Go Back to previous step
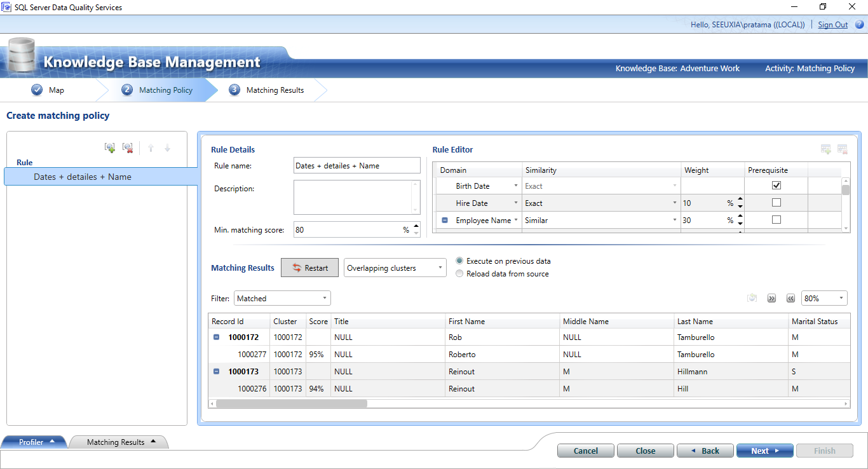 click(x=705, y=451)
